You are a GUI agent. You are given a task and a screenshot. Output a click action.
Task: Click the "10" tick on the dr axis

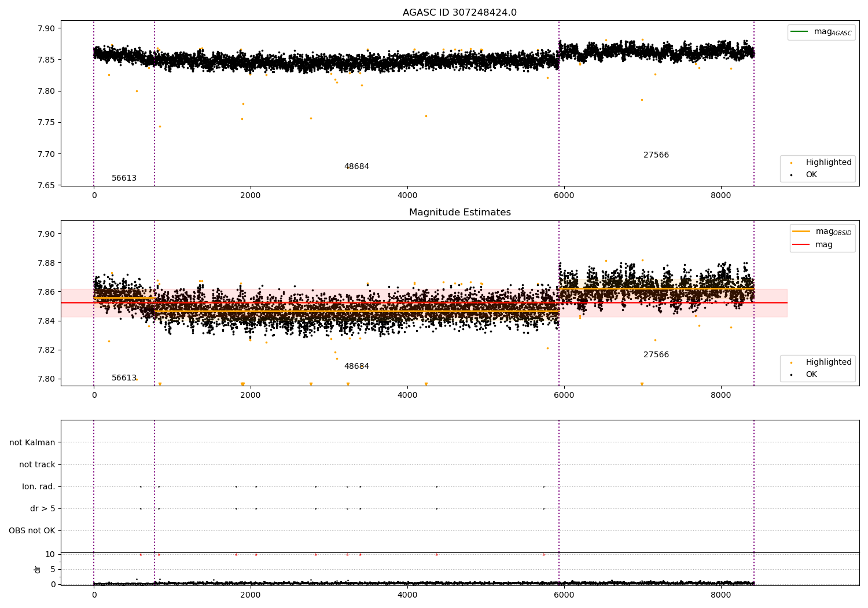pos(50,555)
